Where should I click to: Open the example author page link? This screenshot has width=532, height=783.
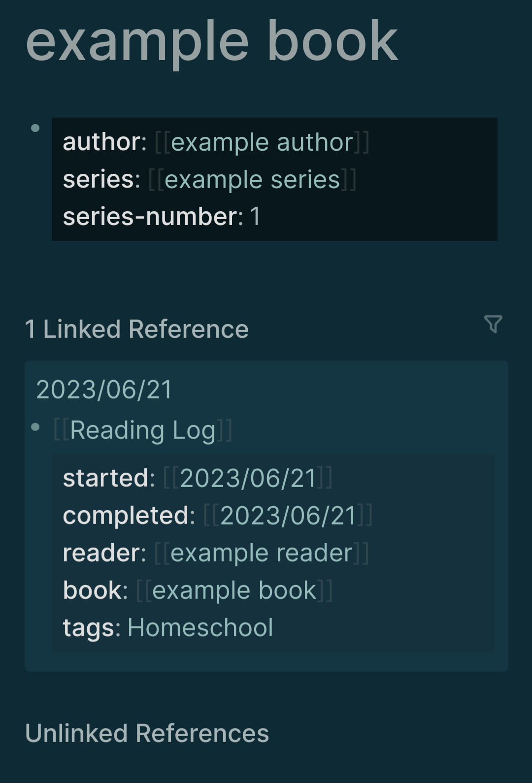click(x=262, y=142)
